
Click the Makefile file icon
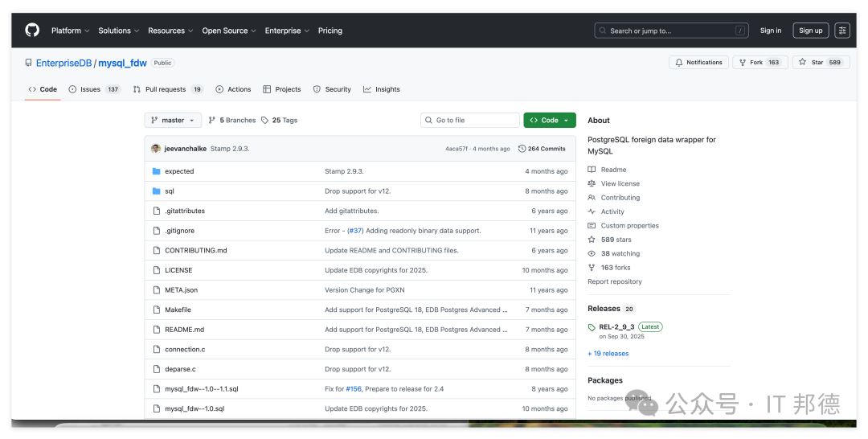pos(156,310)
